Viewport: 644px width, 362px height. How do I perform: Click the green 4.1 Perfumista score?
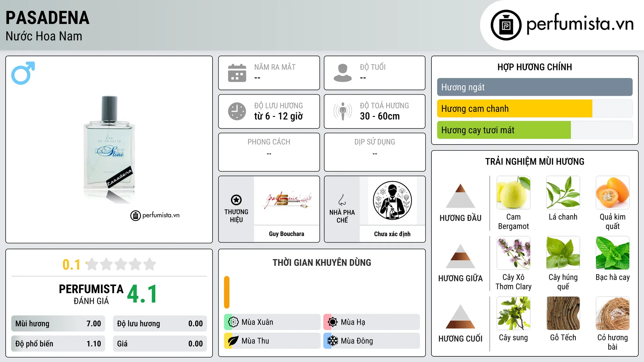pyautogui.click(x=142, y=294)
